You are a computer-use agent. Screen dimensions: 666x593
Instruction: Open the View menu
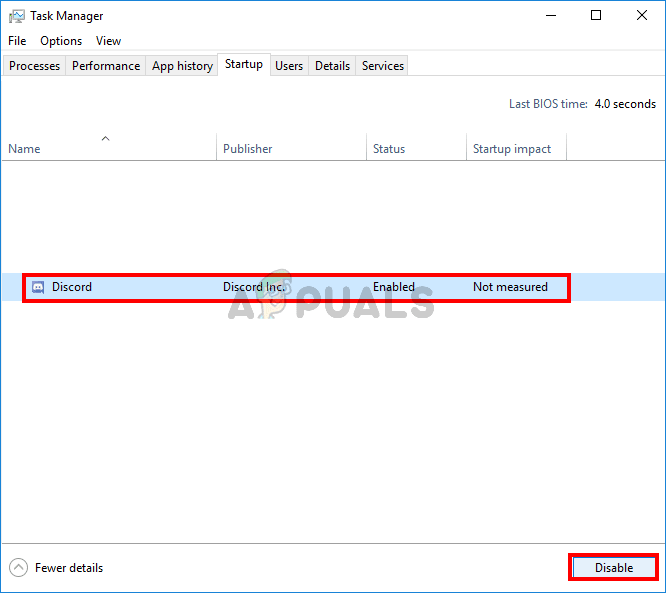pyautogui.click(x=108, y=41)
